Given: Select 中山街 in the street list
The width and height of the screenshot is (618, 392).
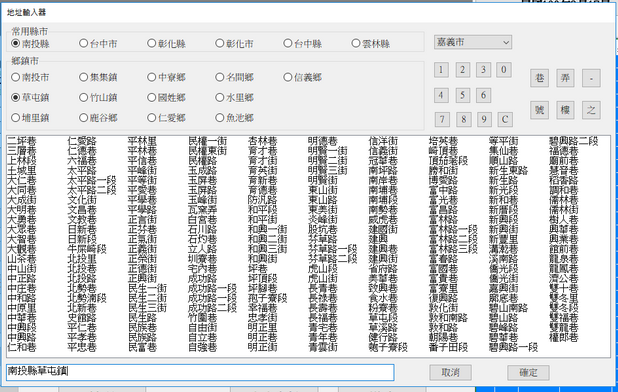Looking at the screenshot, I should (22, 269).
